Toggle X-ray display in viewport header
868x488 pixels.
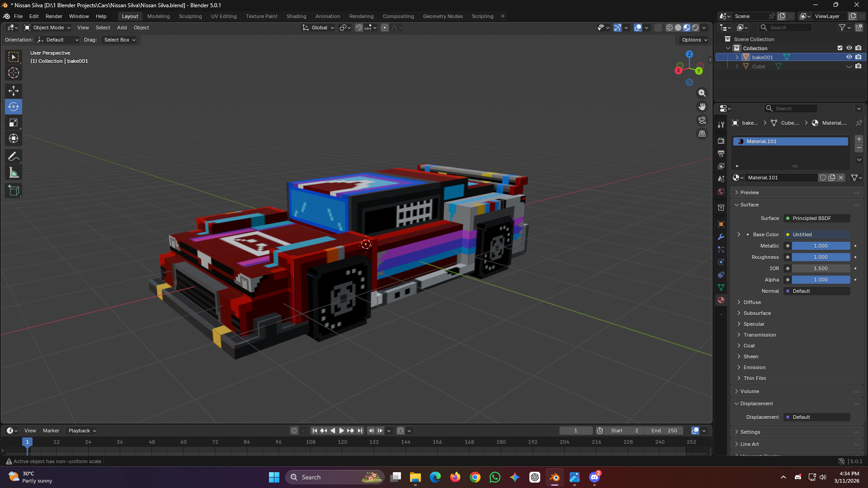pyautogui.click(x=658, y=28)
